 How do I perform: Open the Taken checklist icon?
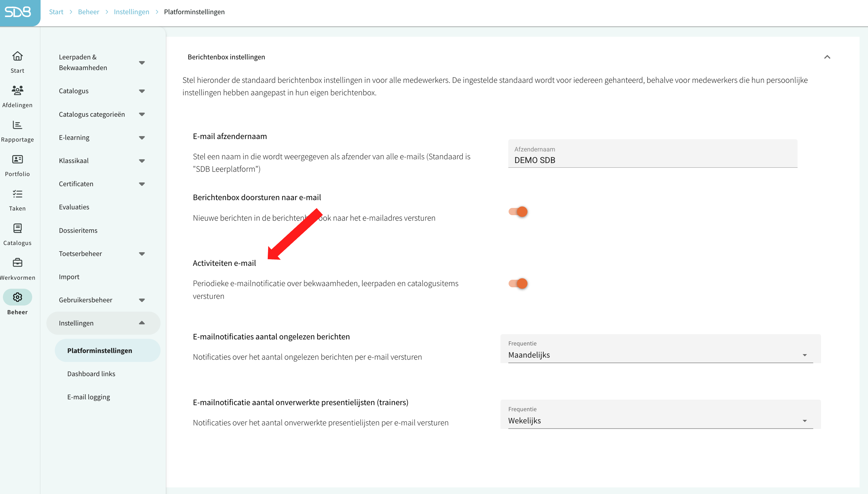click(17, 194)
